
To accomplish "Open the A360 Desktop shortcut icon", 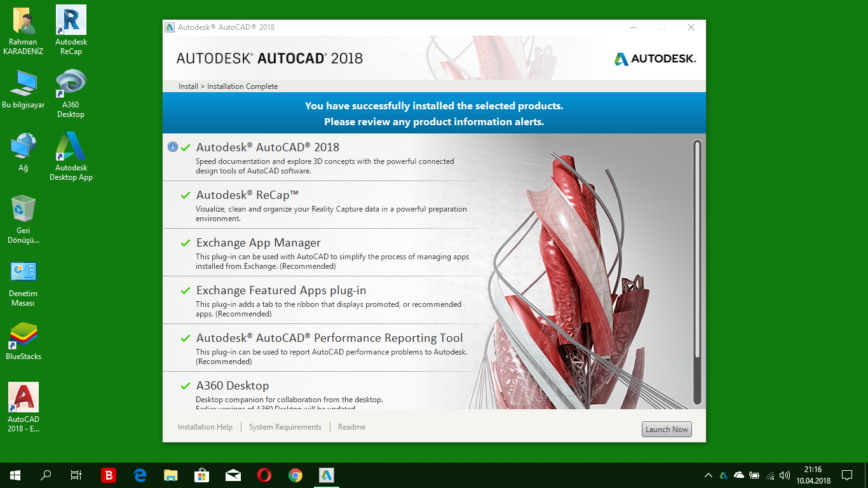I will point(71,93).
